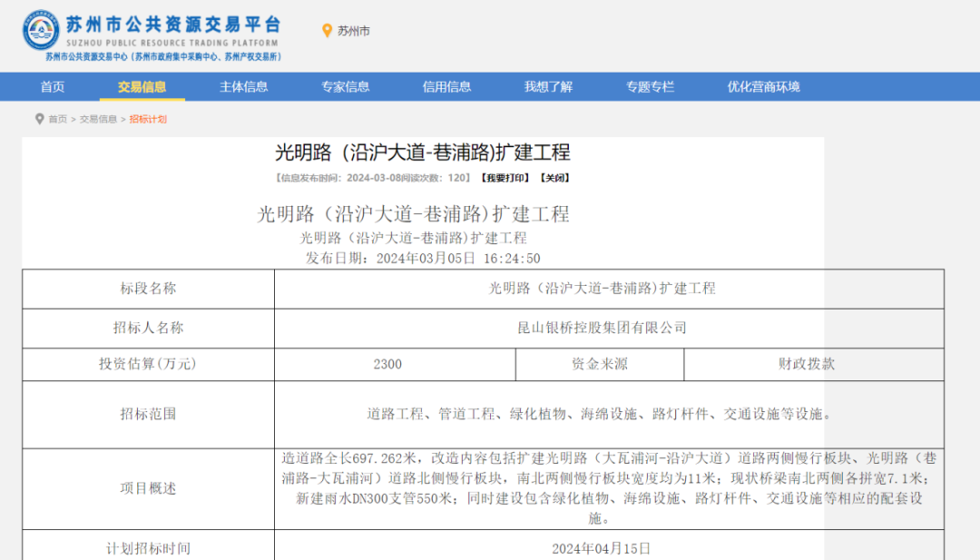Click the 交易信息 breadcrumb link

pyautogui.click(x=98, y=119)
